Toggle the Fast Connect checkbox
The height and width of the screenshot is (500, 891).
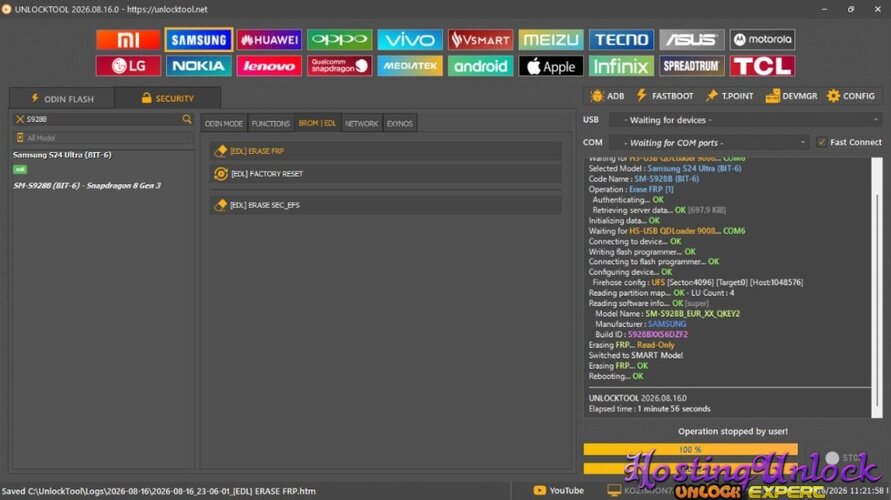tap(821, 142)
